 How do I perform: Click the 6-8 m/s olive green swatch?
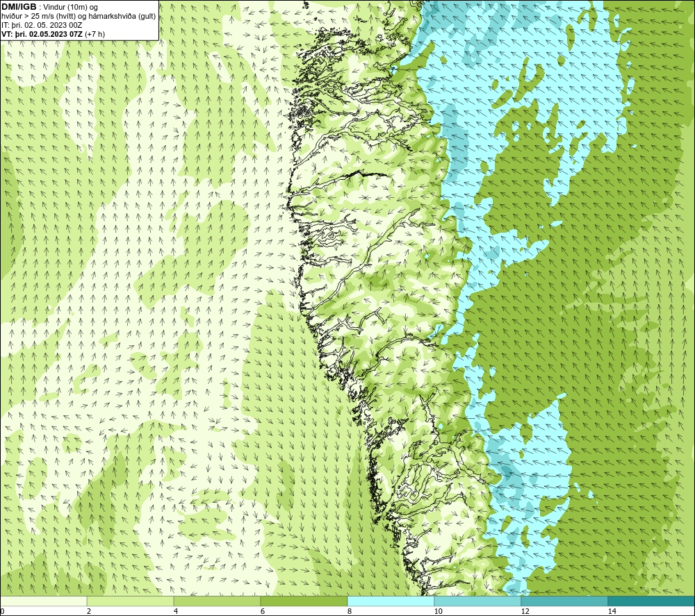pyautogui.click(x=304, y=601)
